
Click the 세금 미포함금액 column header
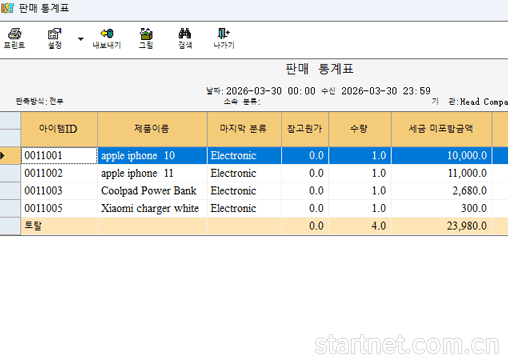coord(441,129)
